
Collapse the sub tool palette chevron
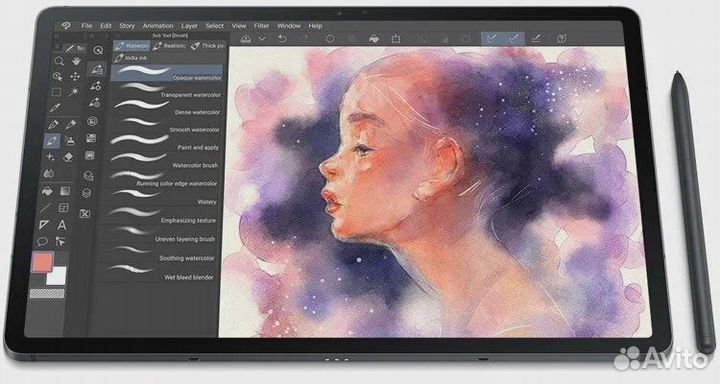pos(92,36)
